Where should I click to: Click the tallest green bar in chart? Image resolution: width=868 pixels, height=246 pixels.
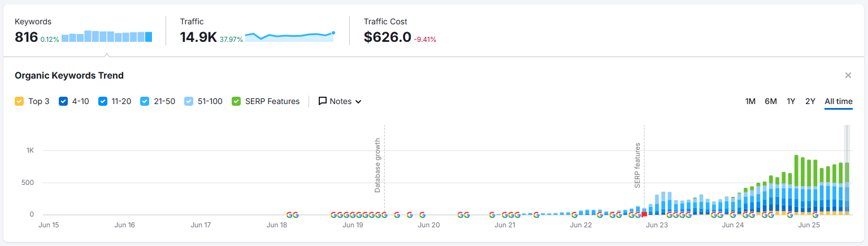click(796, 170)
